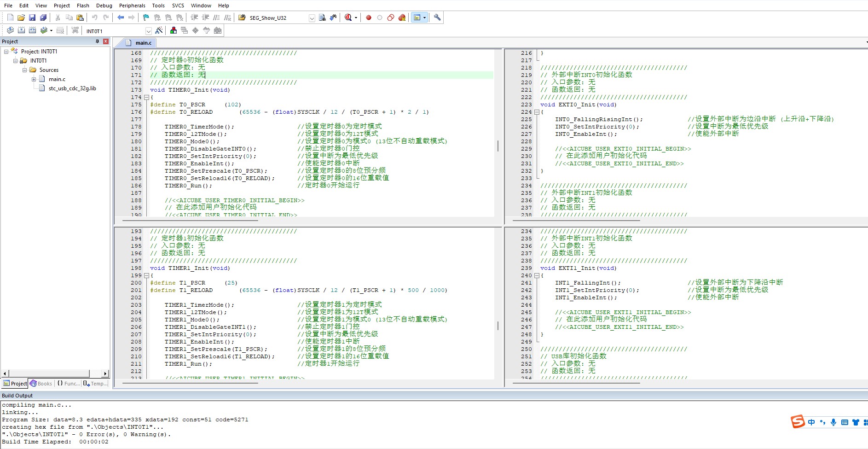Close the Project panel
The image size is (868, 449).
tap(106, 41)
